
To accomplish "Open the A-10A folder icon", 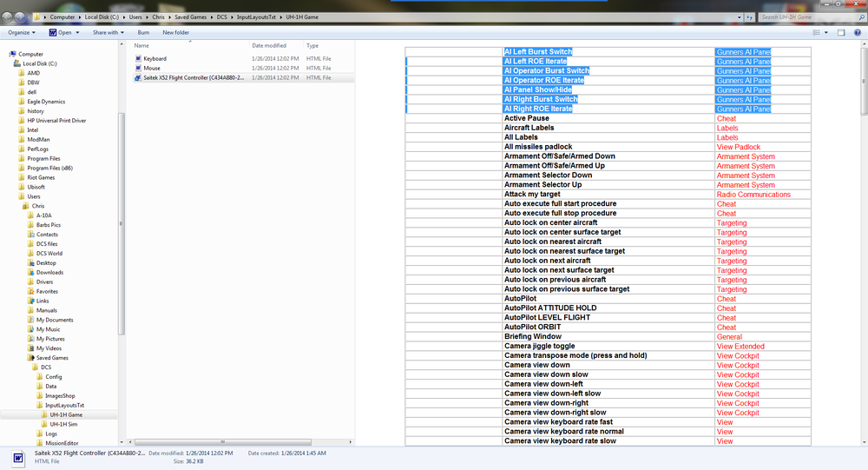I will click(31, 215).
